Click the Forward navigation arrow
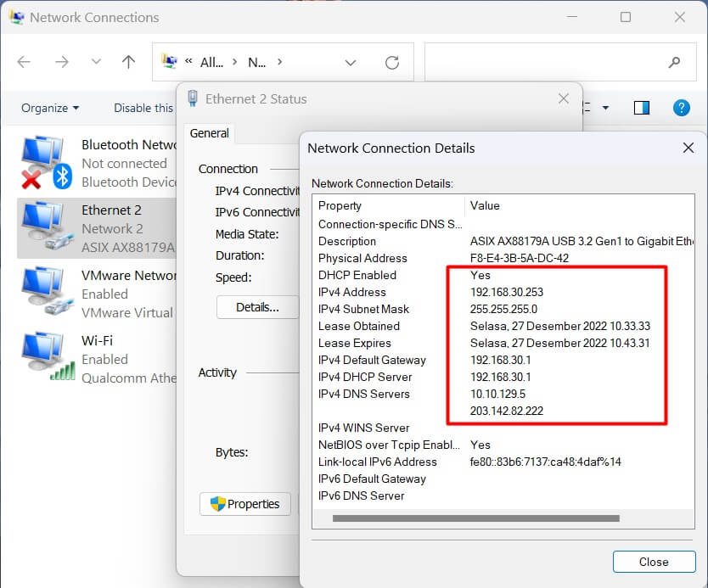Screen dimensions: 708x588 tap(61, 62)
